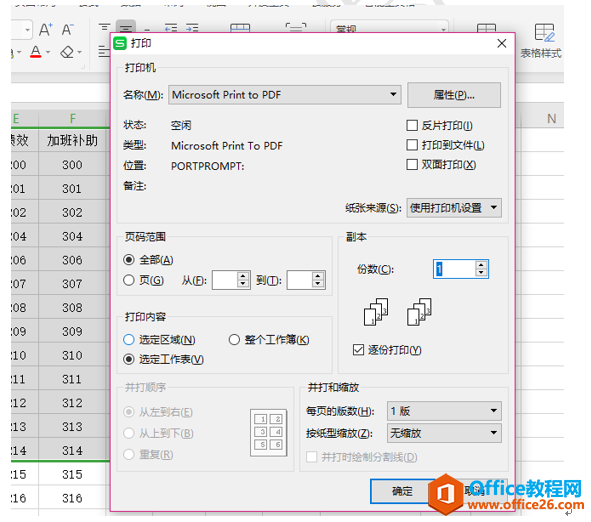Click the disabled 并打时绘制分割线 checkbox
591x522 pixels.
tap(312, 457)
